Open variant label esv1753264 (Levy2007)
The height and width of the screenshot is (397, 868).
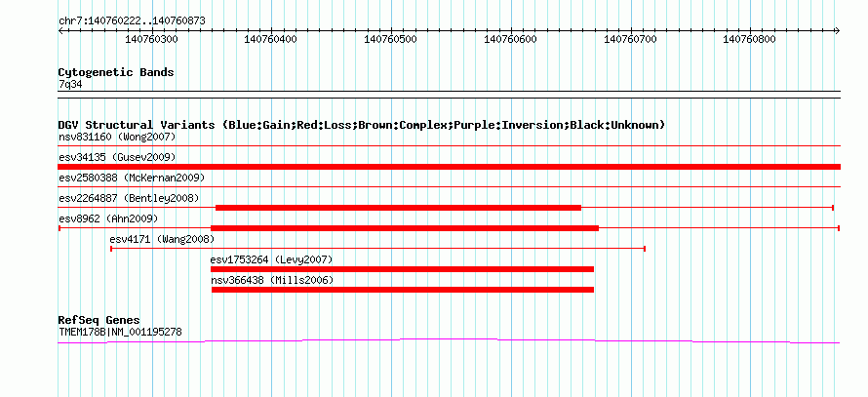click(x=271, y=259)
